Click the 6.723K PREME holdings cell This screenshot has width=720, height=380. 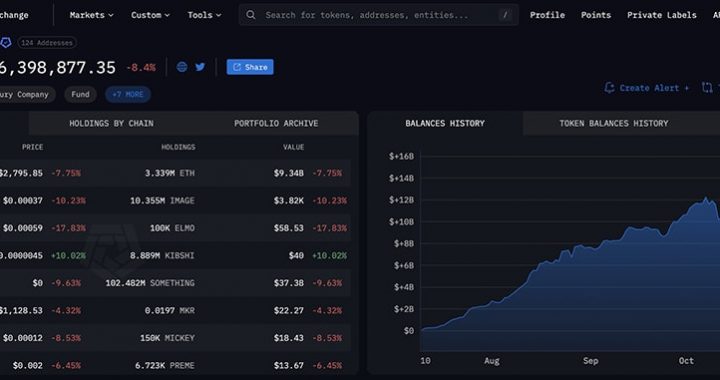pyautogui.click(x=164, y=366)
